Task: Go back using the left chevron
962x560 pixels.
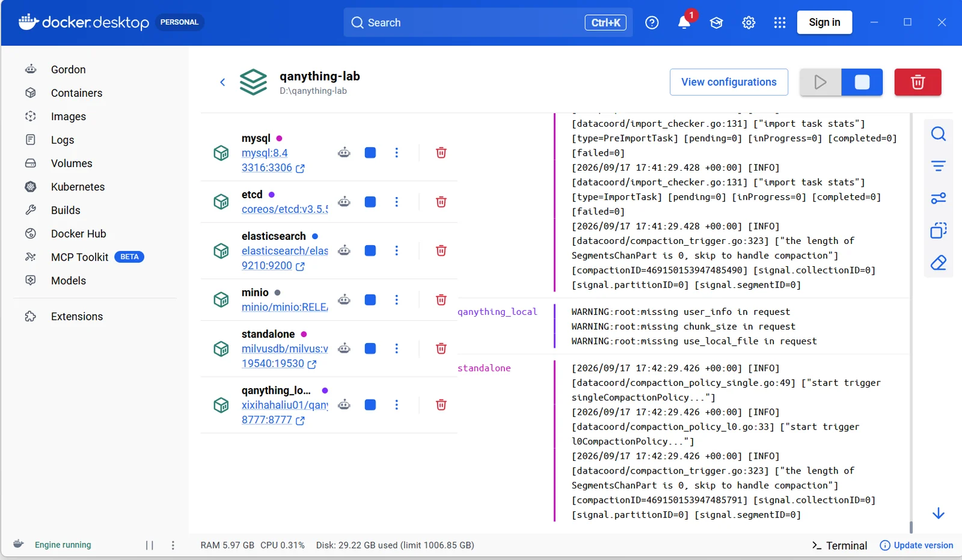Action: (x=222, y=82)
